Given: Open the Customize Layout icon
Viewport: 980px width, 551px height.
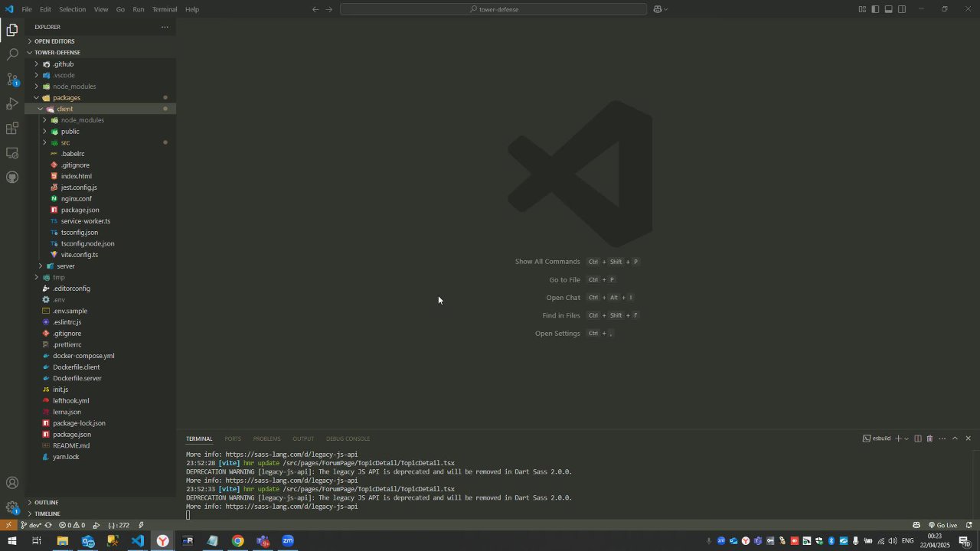Looking at the screenshot, I should [862, 9].
